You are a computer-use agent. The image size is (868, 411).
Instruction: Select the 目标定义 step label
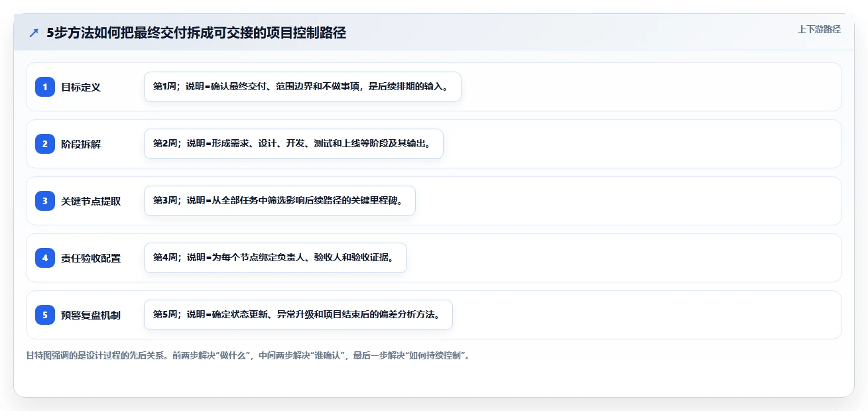click(81, 87)
